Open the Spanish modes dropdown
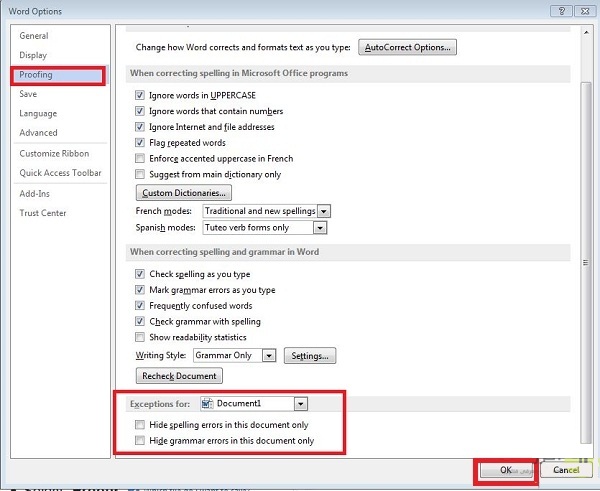This screenshot has height=491, width=600. tap(320, 227)
